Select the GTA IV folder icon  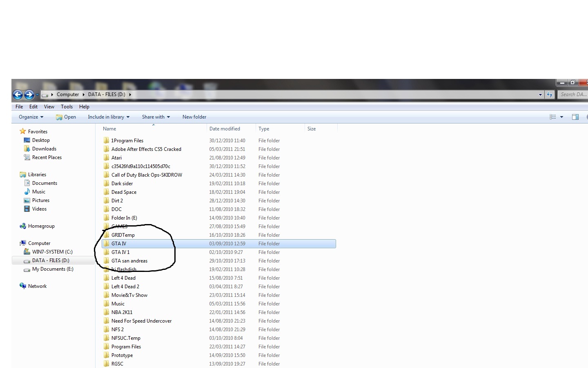(106, 243)
